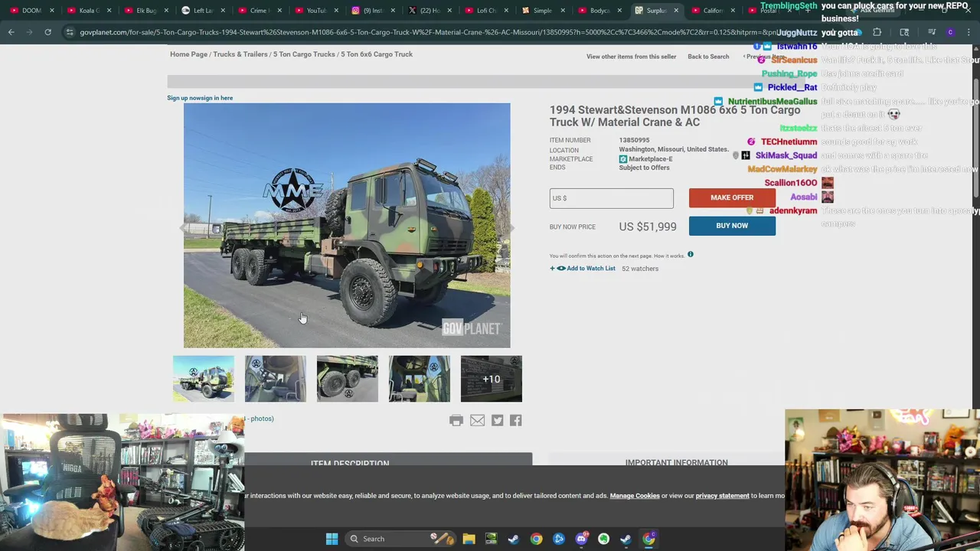Reload the page with the refresh icon

(x=47, y=32)
